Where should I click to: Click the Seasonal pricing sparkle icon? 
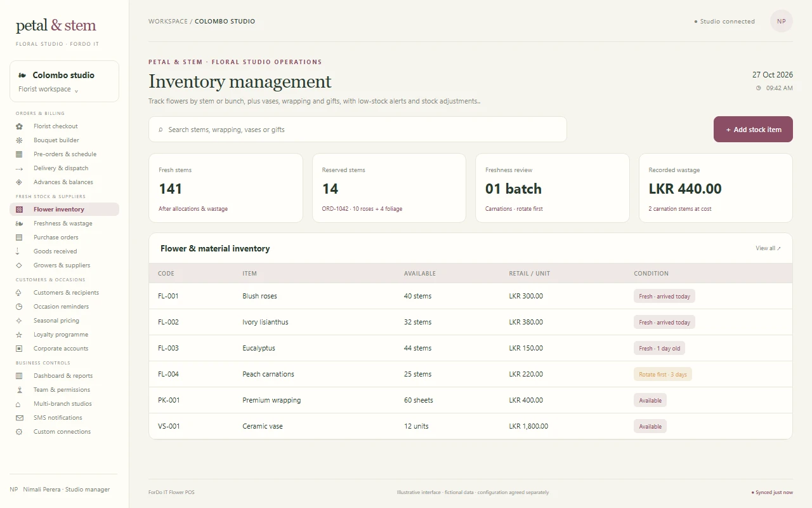click(x=19, y=321)
